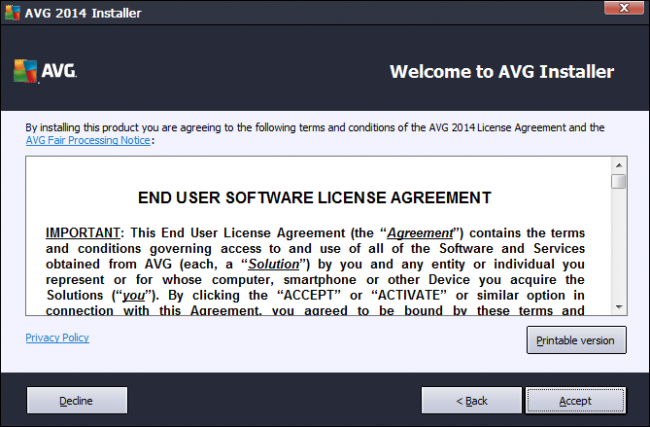Go back with the Back button
Image resolution: width=650 pixels, height=427 pixels.
[x=471, y=400]
